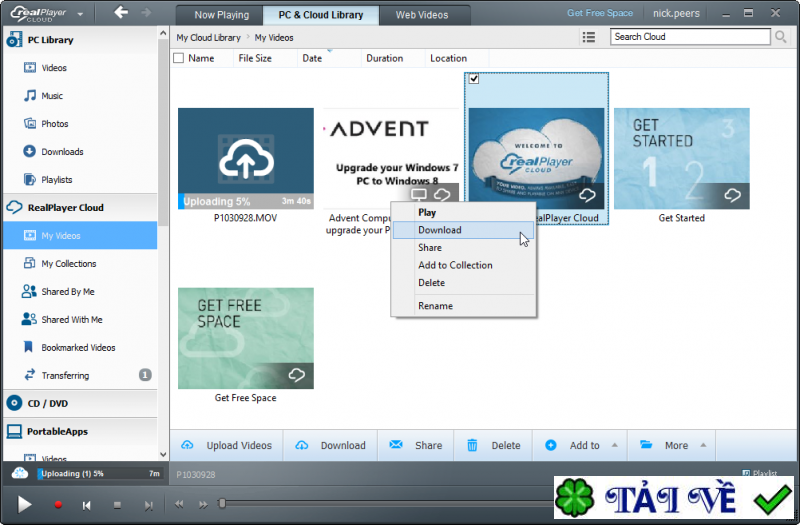Open My Cloud Library breadcrumb
The image size is (800, 525).
point(208,38)
